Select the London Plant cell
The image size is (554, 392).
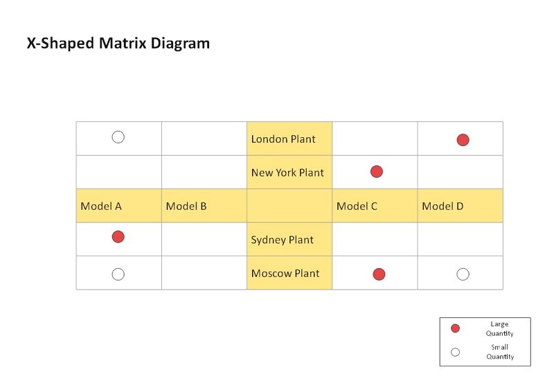289,139
